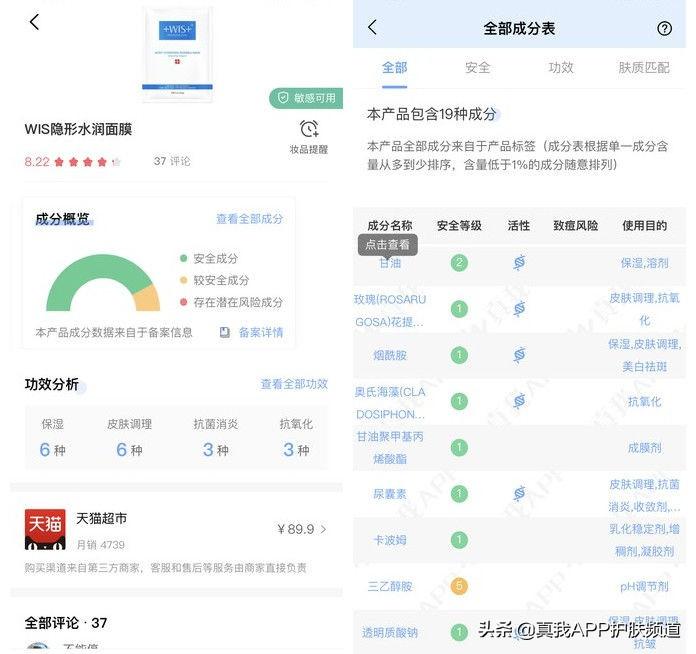The height and width of the screenshot is (654, 696).
Task: Tap the 天猫 store logo
Action: [x=45, y=529]
